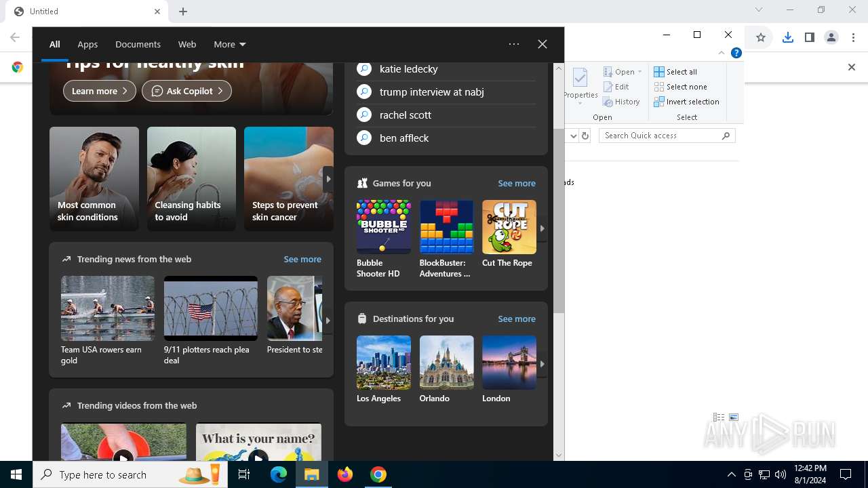Open the volume control in system tray
The image size is (868, 488).
(781, 474)
